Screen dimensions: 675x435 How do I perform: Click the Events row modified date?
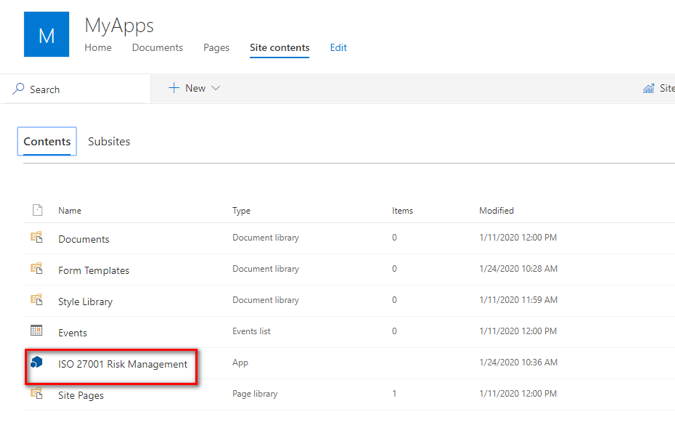point(518,331)
